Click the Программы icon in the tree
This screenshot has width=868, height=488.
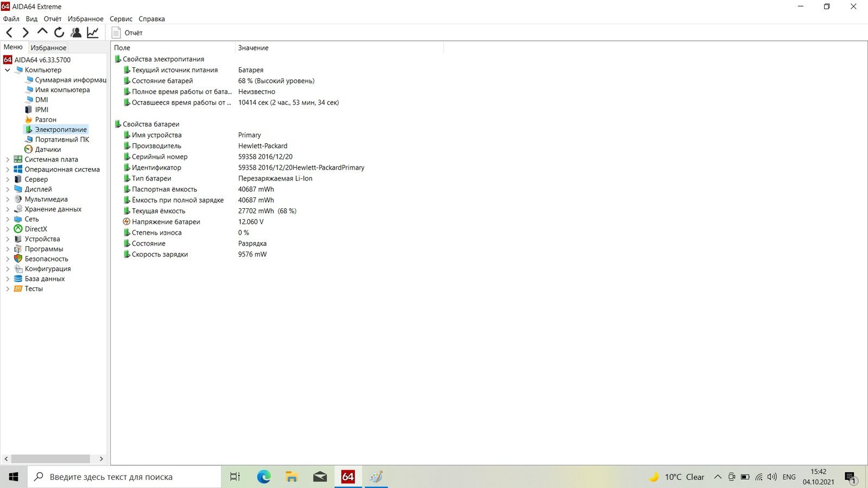coord(18,249)
